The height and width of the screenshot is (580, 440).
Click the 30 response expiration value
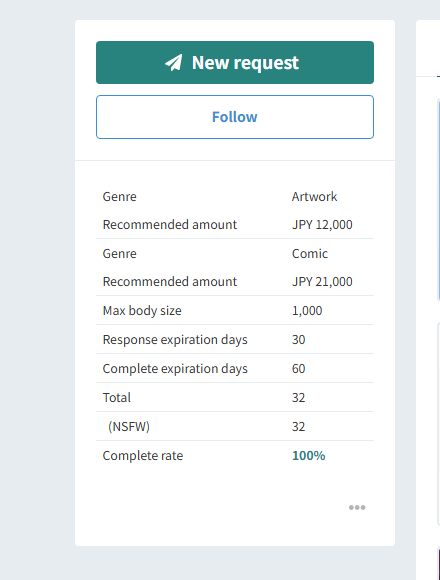point(298,340)
